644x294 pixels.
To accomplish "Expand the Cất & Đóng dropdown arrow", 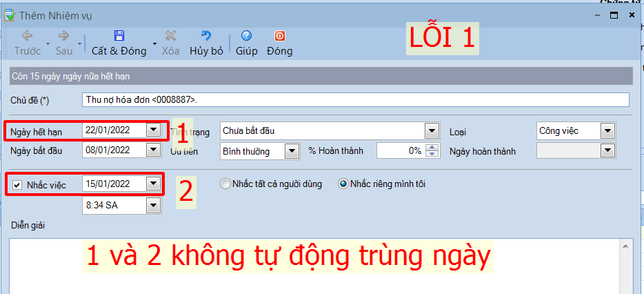I will 154,43.
